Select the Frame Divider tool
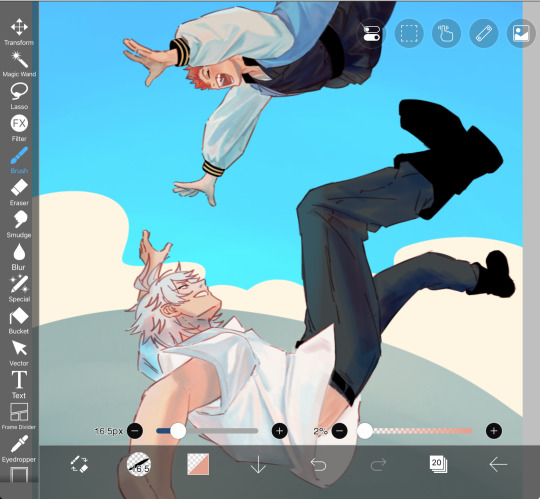The image size is (540, 499). point(19,417)
